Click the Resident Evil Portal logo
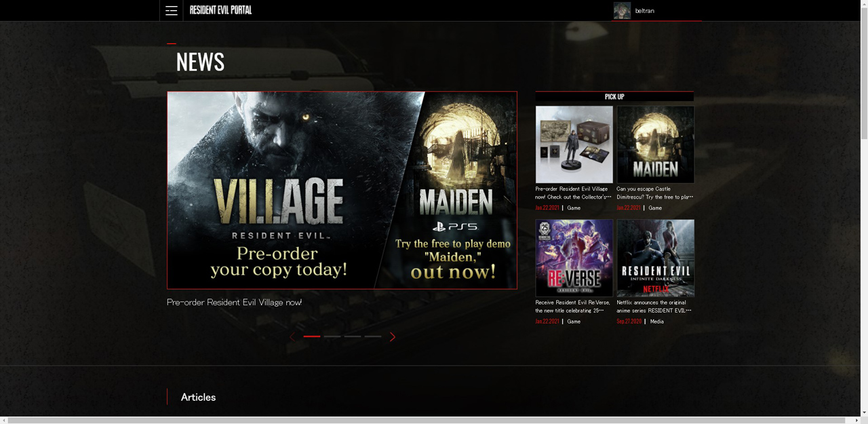Image resolution: width=868 pixels, height=424 pixels. coord(220,10)
